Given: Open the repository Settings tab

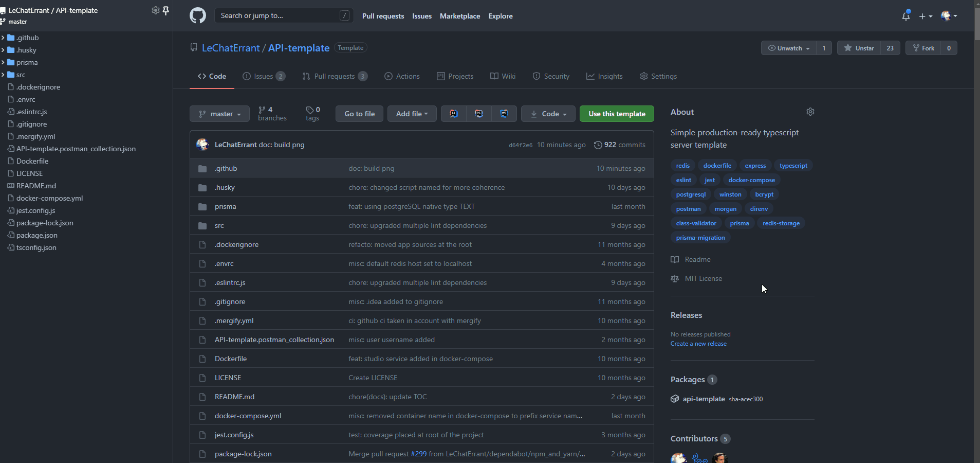Looking at the screenshot, I should pos(658,76).
